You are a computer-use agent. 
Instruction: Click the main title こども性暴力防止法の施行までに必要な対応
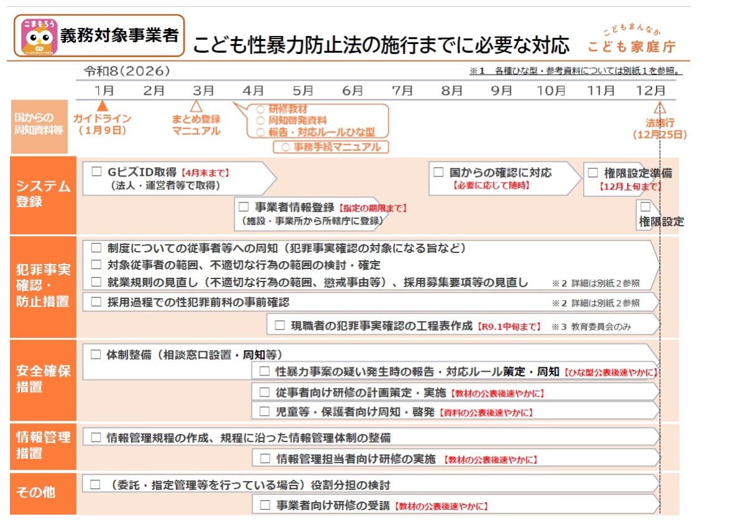point(380,45)
